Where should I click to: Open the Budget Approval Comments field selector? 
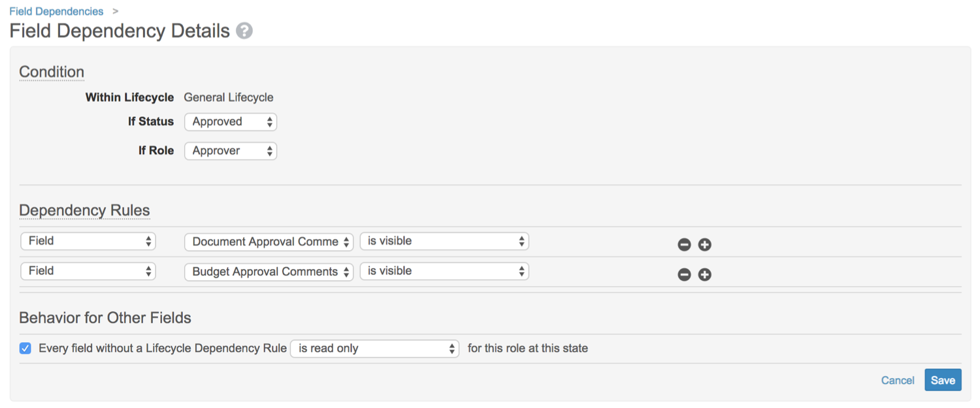(269, 272)
